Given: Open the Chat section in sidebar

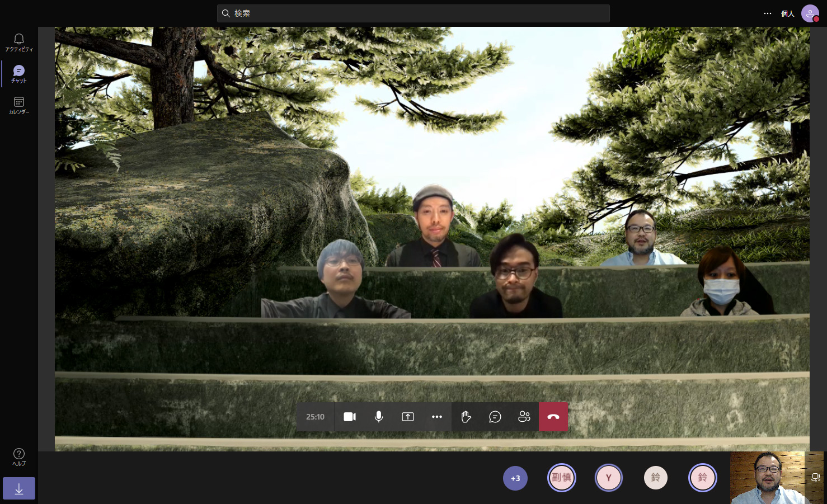Looking at the screenshot, I should pos(19,74).
